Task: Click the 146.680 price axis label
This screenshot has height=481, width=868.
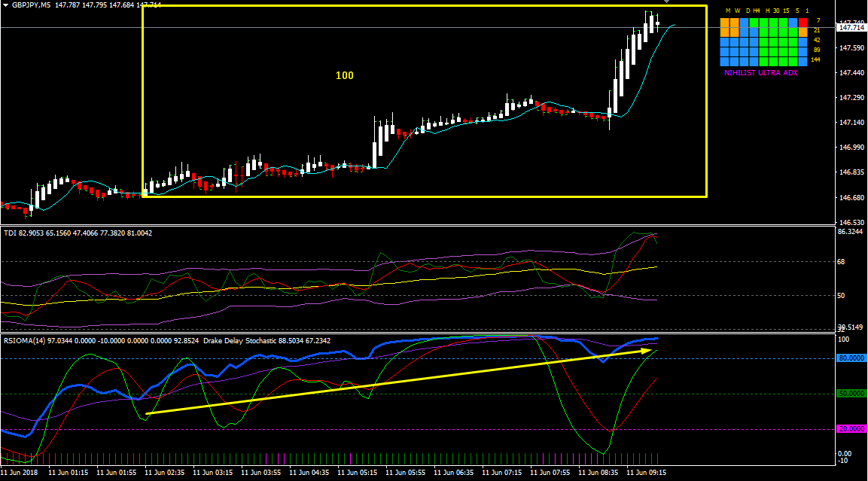Action: 852,198
